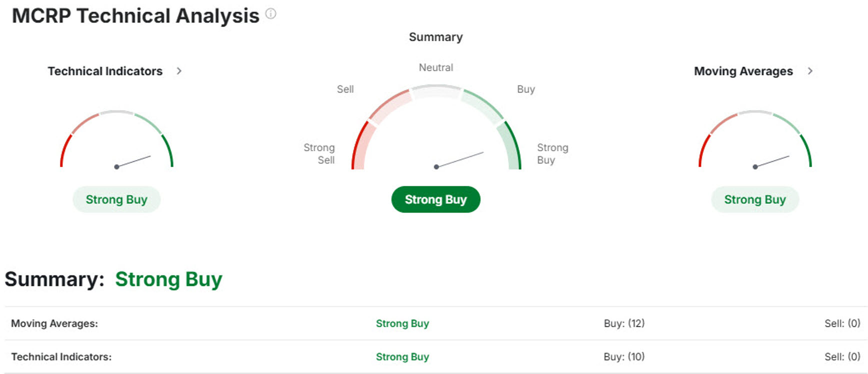Open the Moving Averages heading link
Image resolution: width=868 pixels, height=374 pixels.
743,71
